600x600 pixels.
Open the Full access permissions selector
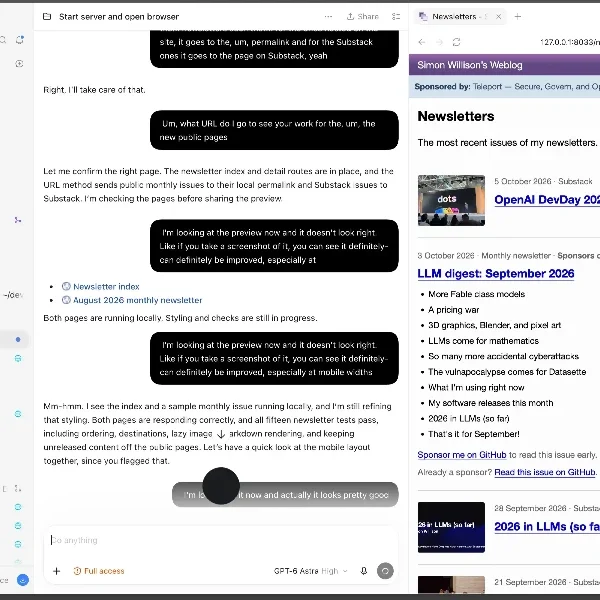click(99, 571)
